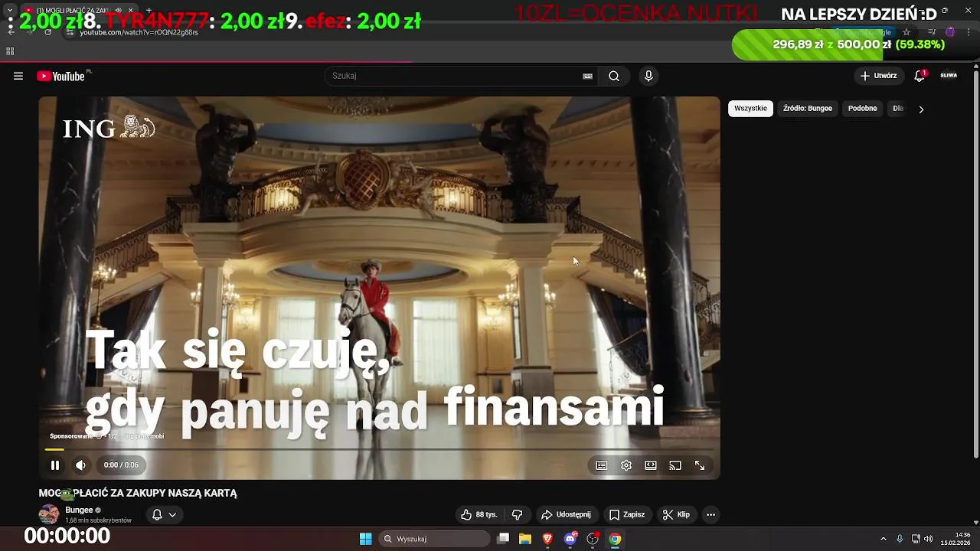Like the video (88 tys.)
980x551 pixels.
(479, 515)
